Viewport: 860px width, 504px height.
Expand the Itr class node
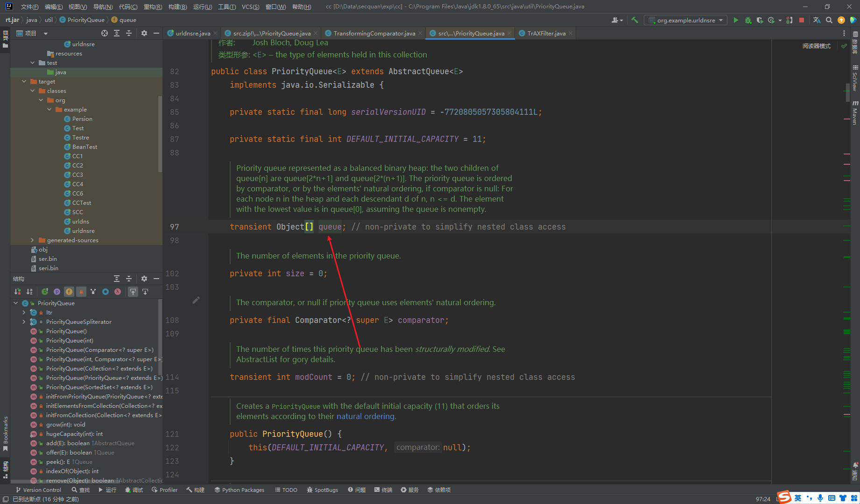(x=24, y=312)
